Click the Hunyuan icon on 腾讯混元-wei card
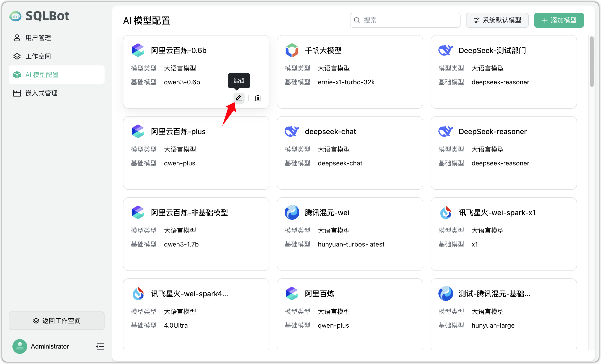Image resolution: width=601 pixels, height=364 pixels. (292, 212)
